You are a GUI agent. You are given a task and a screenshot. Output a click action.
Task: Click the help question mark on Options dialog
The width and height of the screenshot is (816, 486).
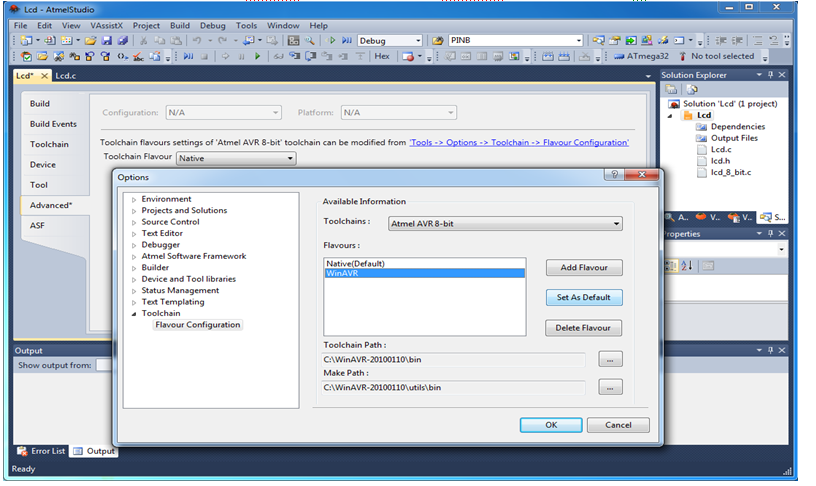point(615,174)
